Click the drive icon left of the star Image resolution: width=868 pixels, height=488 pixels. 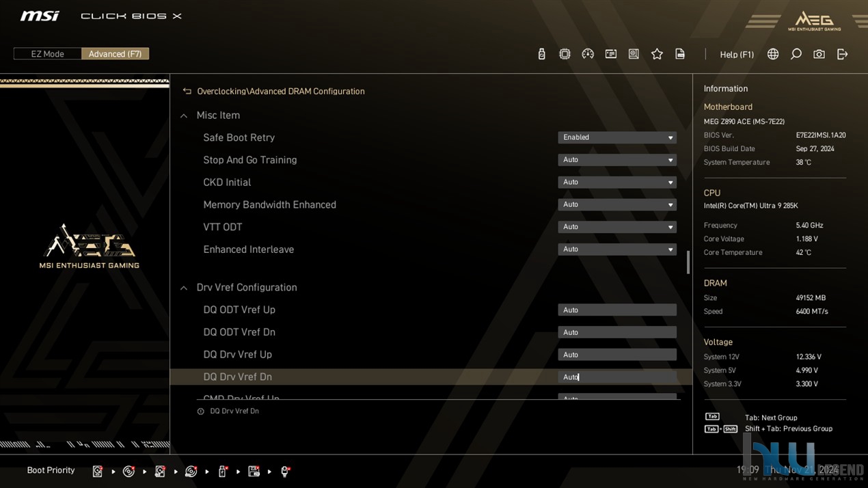point(634,54)
